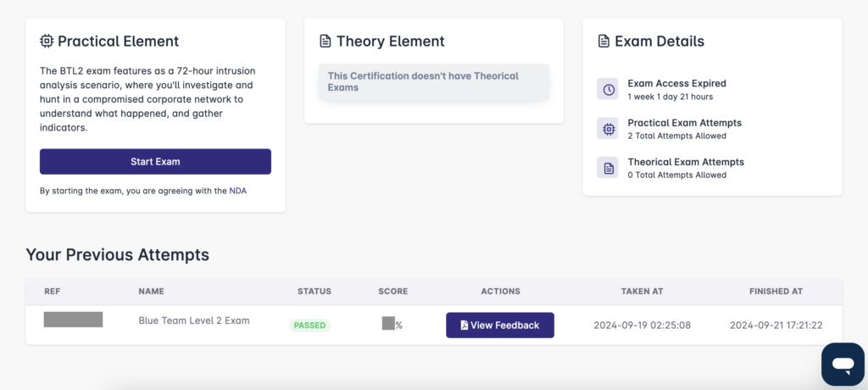This screenshot has height=390, width=868.
Task: Click the clock icon for Exam Access Expired
Action: click(x=608, y=89)
